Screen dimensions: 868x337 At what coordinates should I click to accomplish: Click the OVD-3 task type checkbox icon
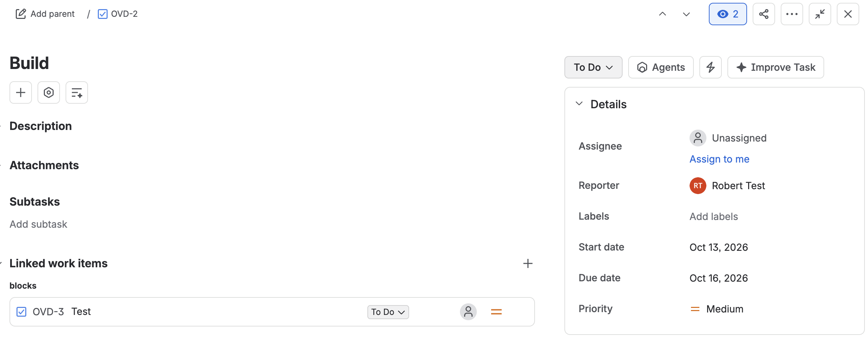21,312
